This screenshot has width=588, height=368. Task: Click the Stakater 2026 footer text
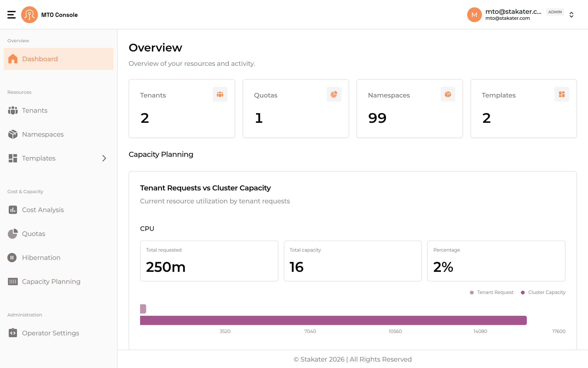coord(353,359)
